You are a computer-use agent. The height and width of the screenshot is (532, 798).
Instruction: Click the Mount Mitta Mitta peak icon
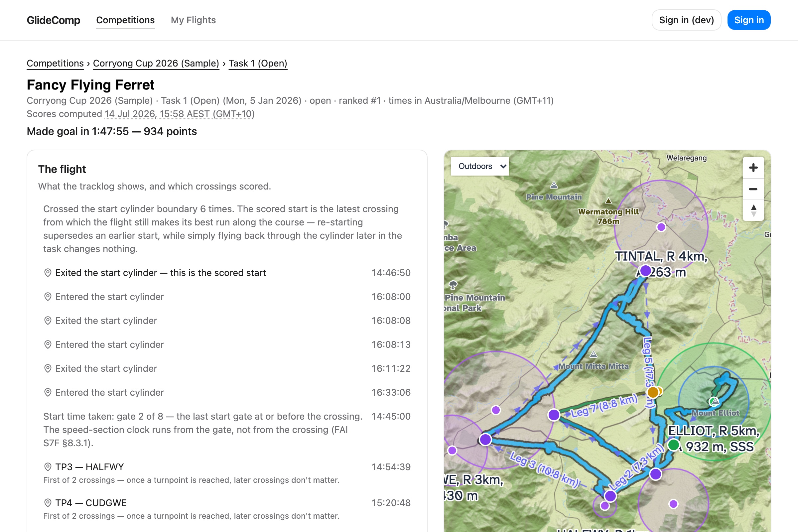click(594, 354)
